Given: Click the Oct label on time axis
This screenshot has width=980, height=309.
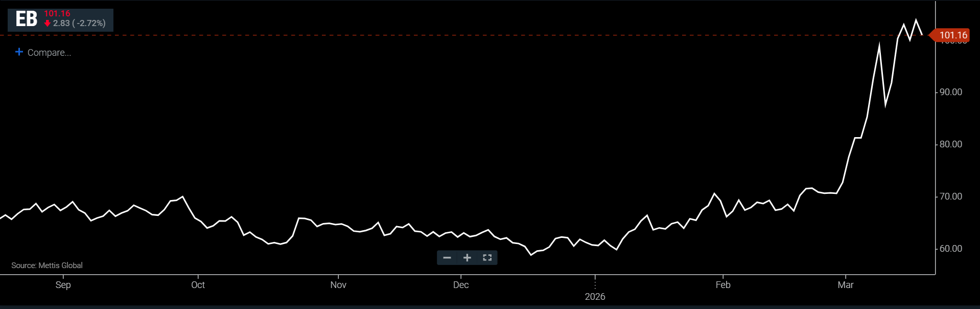Looking at the screenshot, I should [x=198, y=285].
